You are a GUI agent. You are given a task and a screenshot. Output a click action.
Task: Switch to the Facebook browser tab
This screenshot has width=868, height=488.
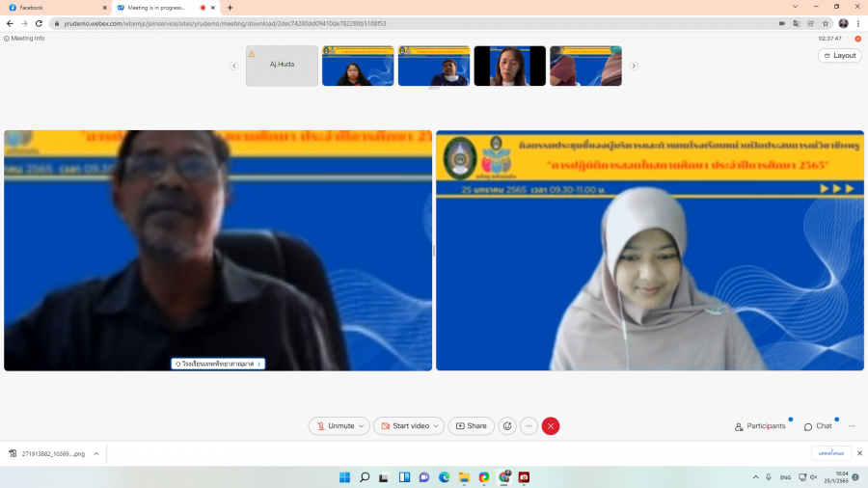tap(53, 7)
